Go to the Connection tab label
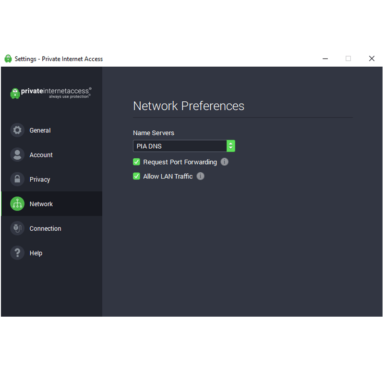 pos(45,229)
